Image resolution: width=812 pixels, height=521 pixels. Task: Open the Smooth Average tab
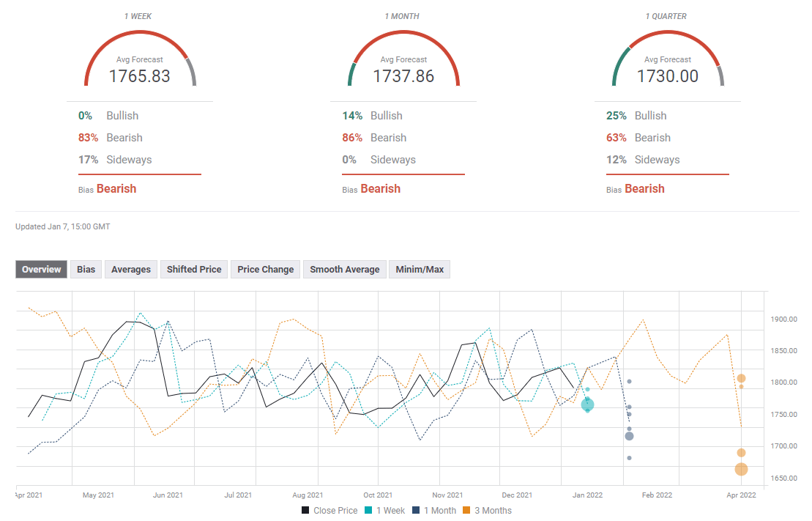pyautogui.click(x=344, y=270)
